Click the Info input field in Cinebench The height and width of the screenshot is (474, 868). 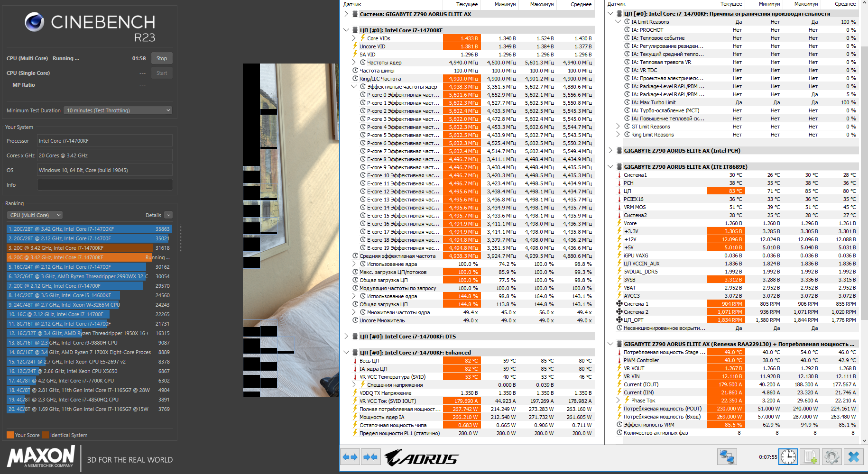tap(105, 185)
